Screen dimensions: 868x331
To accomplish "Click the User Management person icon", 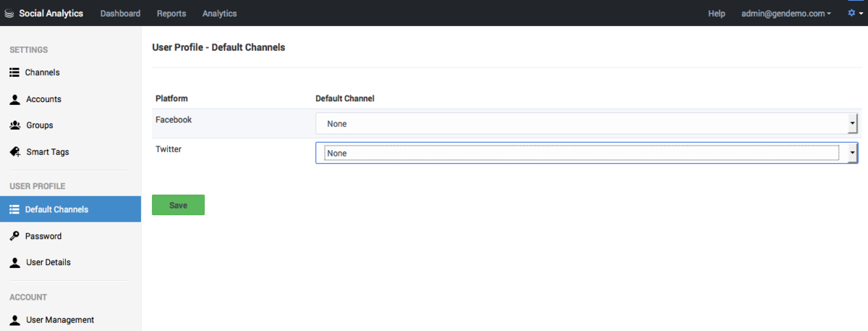I will pos(14,319).
